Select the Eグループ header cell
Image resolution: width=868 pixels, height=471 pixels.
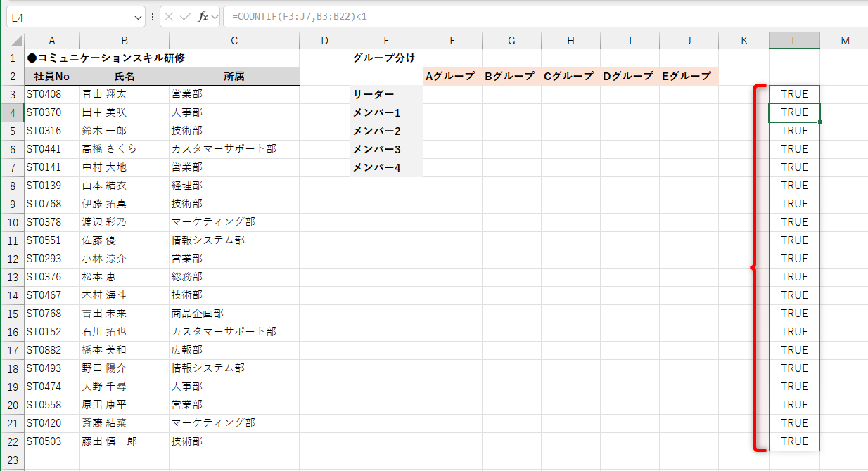click(x=689, y=77)
